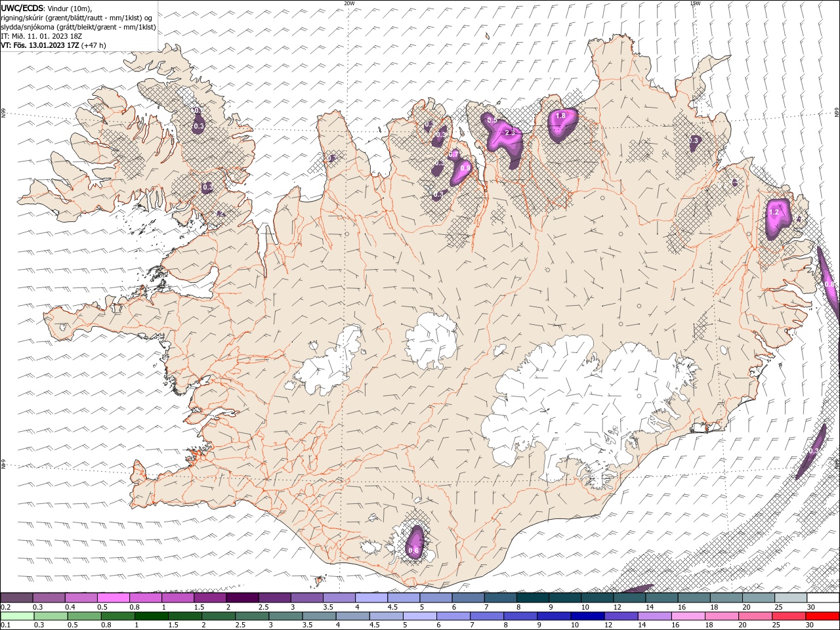Select the darkest purple 2 snow scale swatch
This screenshot has height=630, width=840.
[x=242, y=598]
